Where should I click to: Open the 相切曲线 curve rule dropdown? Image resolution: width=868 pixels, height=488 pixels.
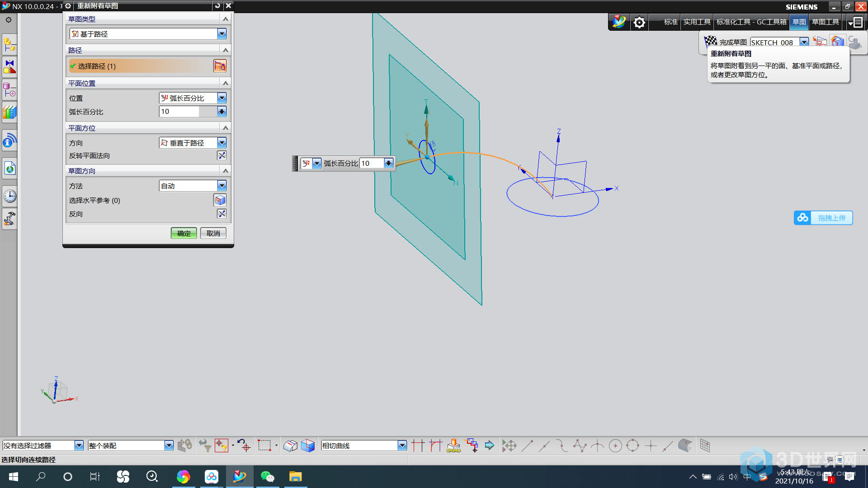402,446
